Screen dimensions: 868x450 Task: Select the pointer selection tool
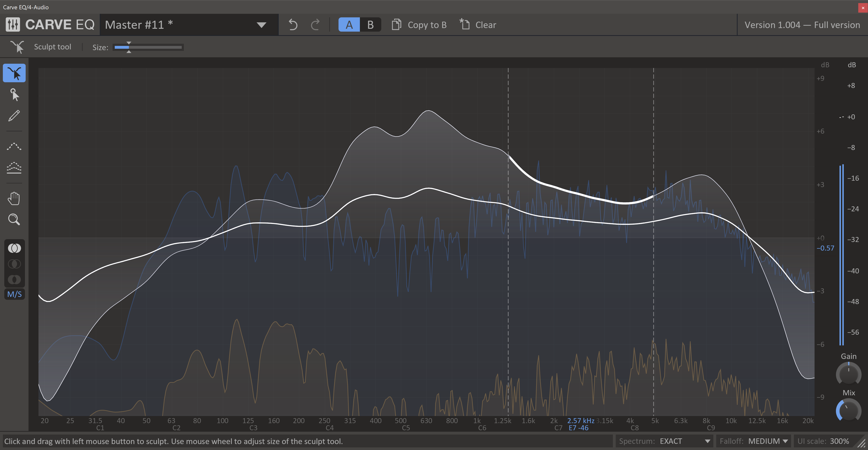point(14,95)
